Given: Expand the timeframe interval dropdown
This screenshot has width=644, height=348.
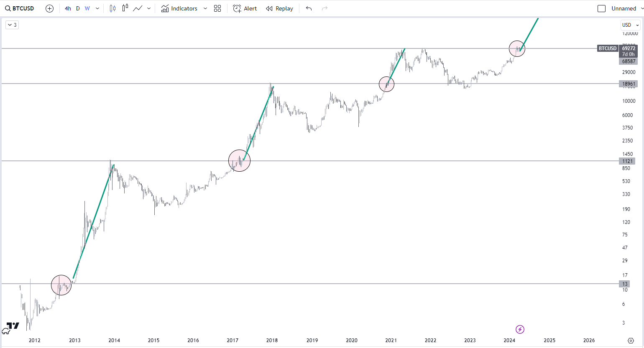Looking at the screenshot, I should (x=97, y=8).
